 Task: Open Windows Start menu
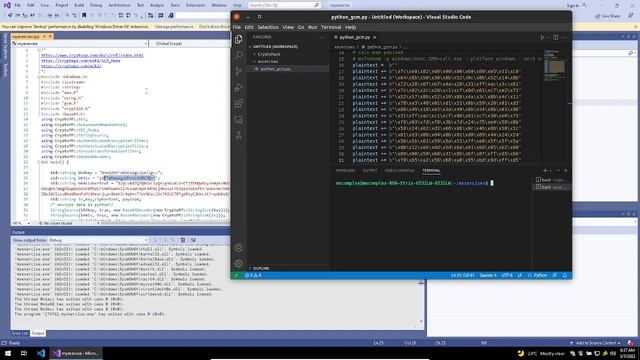[x=8, y=353]
